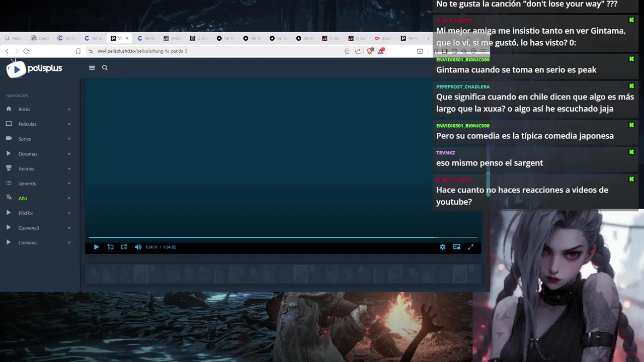Switch to the Busc browser tab
644x362 pixels.
(x=383, y=38)
